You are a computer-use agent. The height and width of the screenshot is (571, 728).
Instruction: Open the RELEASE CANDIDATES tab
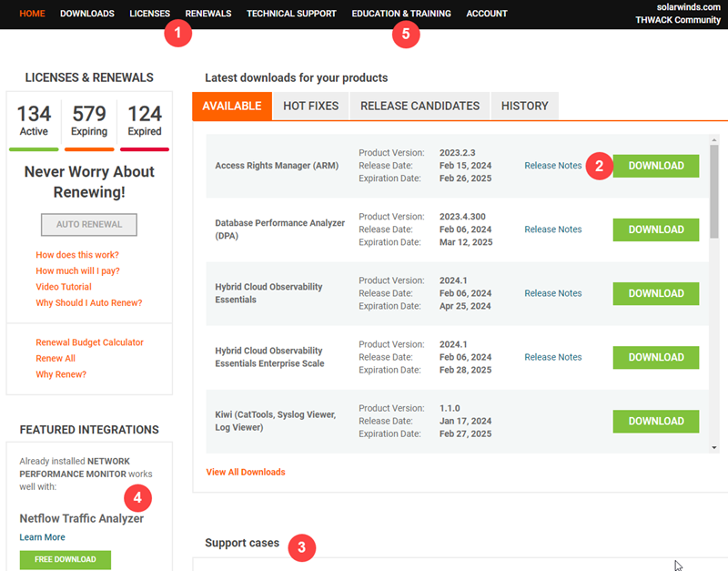pos(420,106)
